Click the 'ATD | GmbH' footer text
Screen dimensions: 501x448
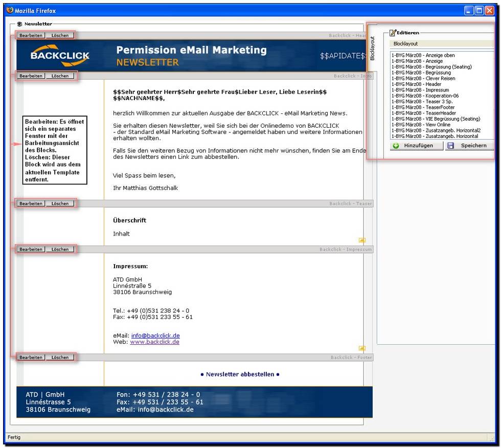[45, 395]
